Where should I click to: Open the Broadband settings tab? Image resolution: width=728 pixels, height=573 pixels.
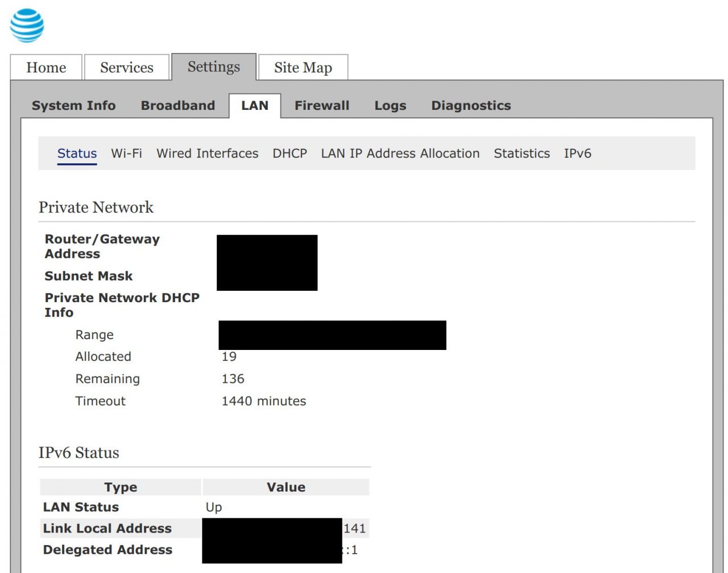coord(177,105)
